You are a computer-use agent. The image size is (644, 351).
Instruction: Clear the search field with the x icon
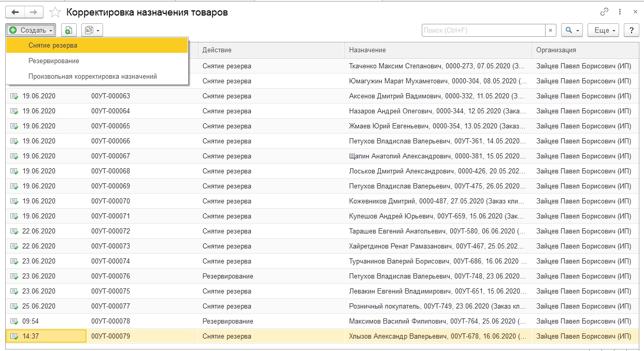click(551, 31)
